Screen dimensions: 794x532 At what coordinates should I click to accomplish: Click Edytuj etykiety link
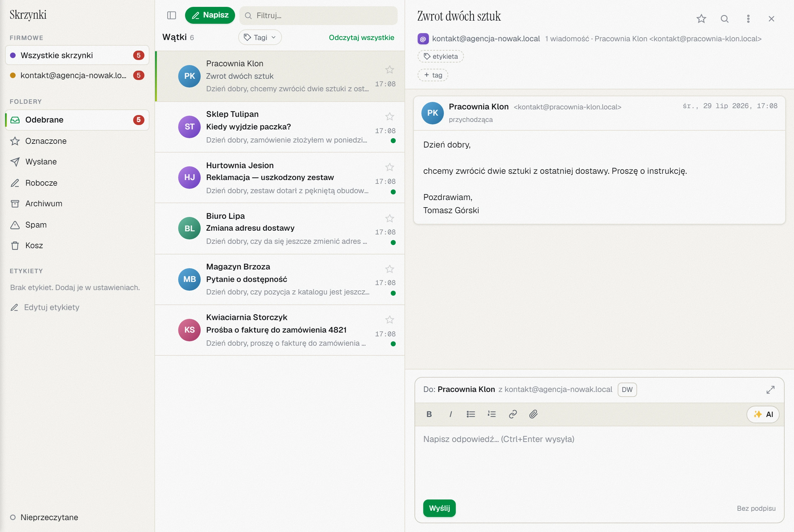pos(45,307)
